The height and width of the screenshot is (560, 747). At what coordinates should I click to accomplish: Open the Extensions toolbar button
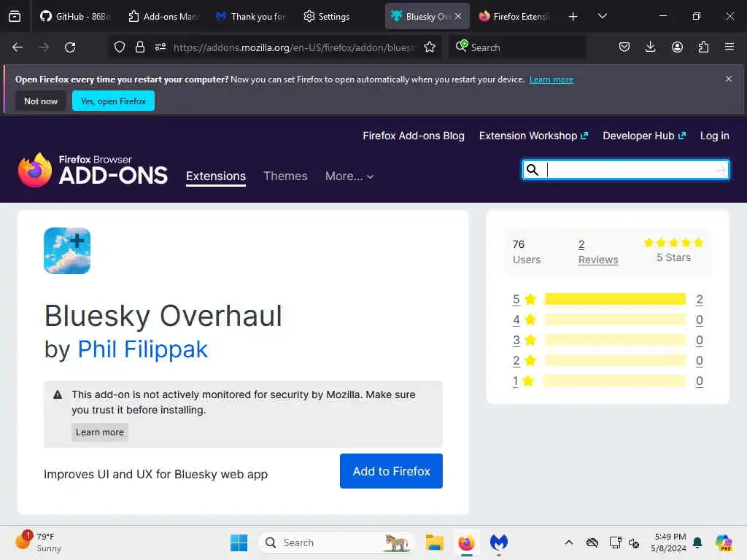[703, 47]
